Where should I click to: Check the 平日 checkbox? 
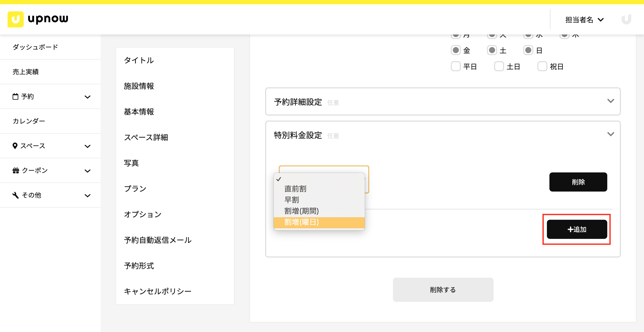pos(456,66)
